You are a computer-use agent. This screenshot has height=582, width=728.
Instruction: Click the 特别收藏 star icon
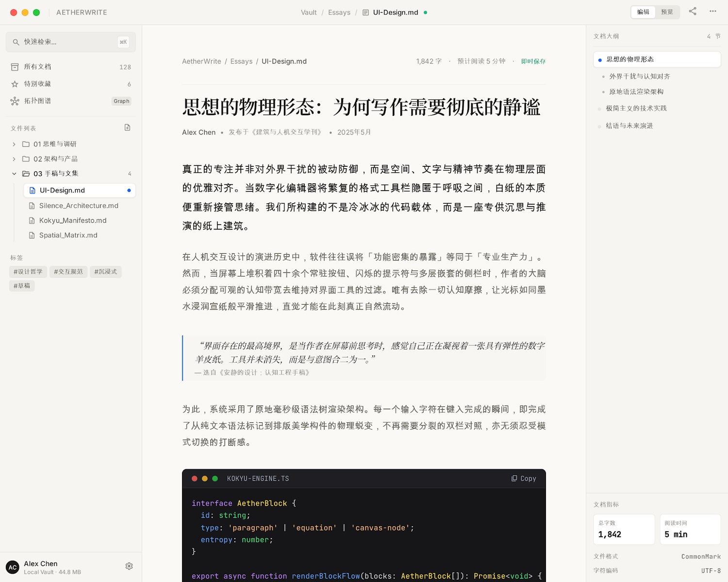click(15, 84)
